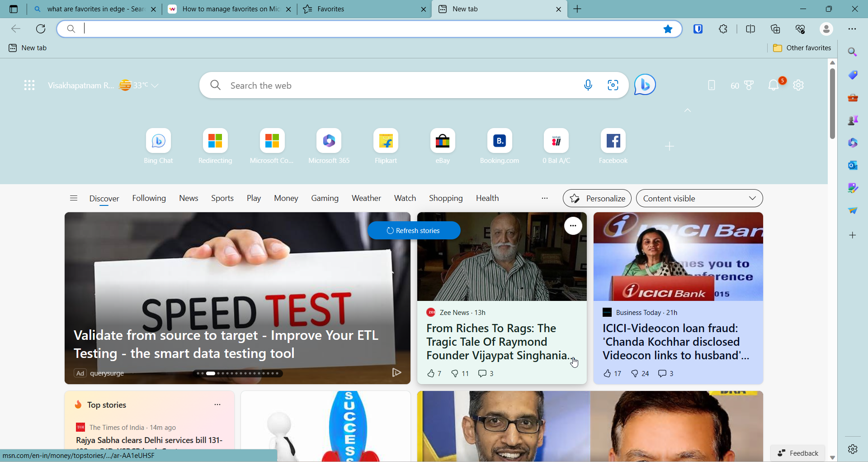Click the Personalize button
The image size is (868, 462).
coord(597,198)
